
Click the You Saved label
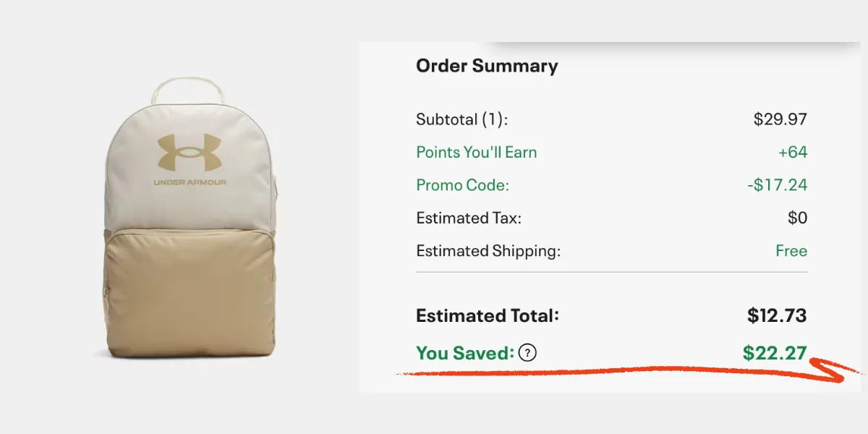[465, 353]
